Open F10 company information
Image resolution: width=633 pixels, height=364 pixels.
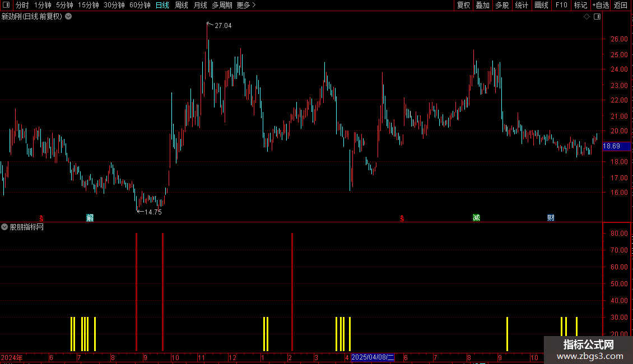[x=561, y=5]
